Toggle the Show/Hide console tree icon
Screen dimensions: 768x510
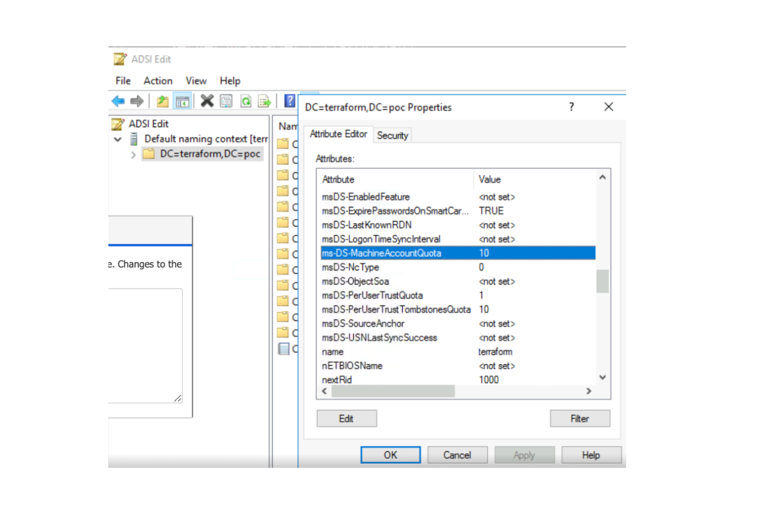[182, 101]
